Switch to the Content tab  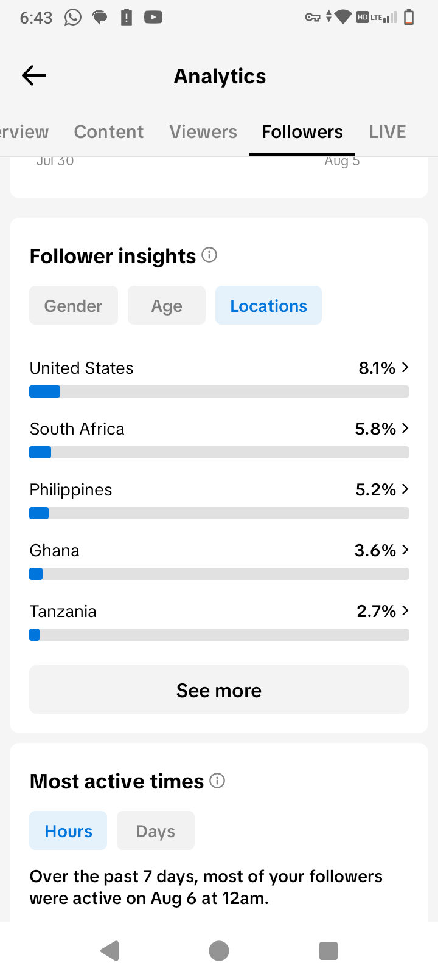click(x=109, y=132)
